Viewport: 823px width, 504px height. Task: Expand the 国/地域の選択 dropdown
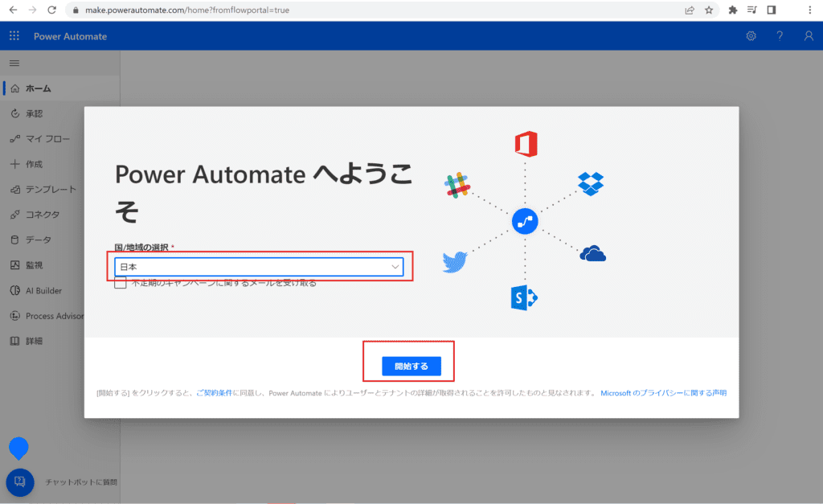point(258,267)
